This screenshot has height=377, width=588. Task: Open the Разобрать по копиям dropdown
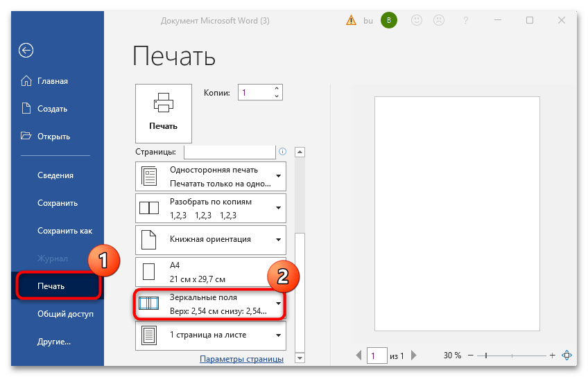tap(211, 209)
